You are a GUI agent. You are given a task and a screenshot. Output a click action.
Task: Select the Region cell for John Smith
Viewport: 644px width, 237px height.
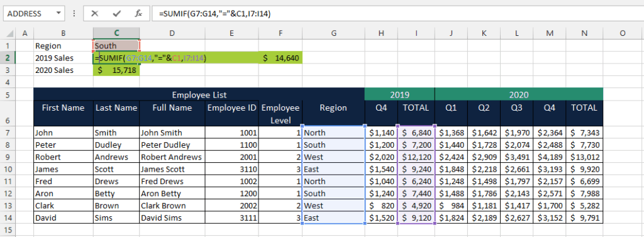(333, 133)
